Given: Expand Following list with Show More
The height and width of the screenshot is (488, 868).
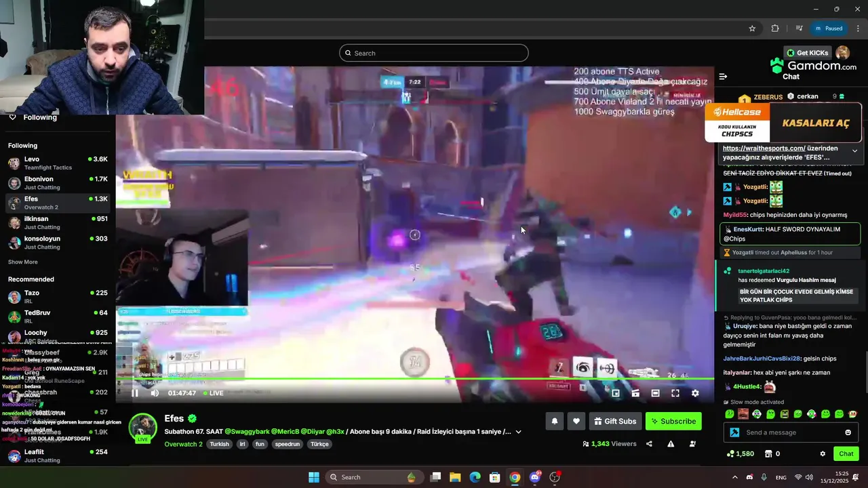Looking at the screenshot, I should (23, 262).
